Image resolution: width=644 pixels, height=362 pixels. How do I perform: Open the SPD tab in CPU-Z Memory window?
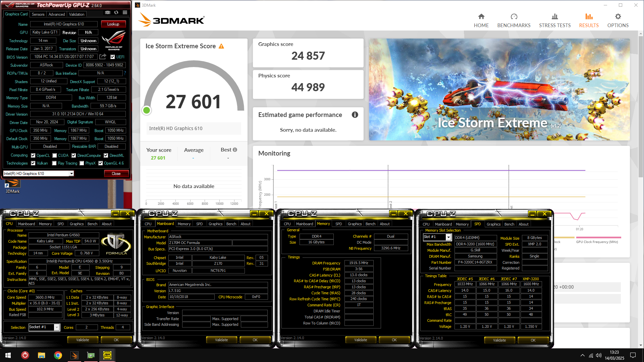(339, 224)
